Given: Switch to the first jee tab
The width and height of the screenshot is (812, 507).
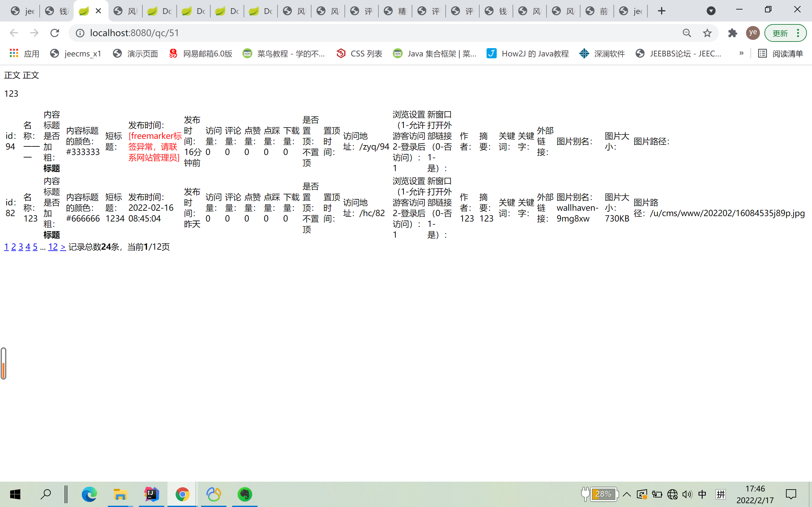Looking at the screenshot, I should pos(23,11).
